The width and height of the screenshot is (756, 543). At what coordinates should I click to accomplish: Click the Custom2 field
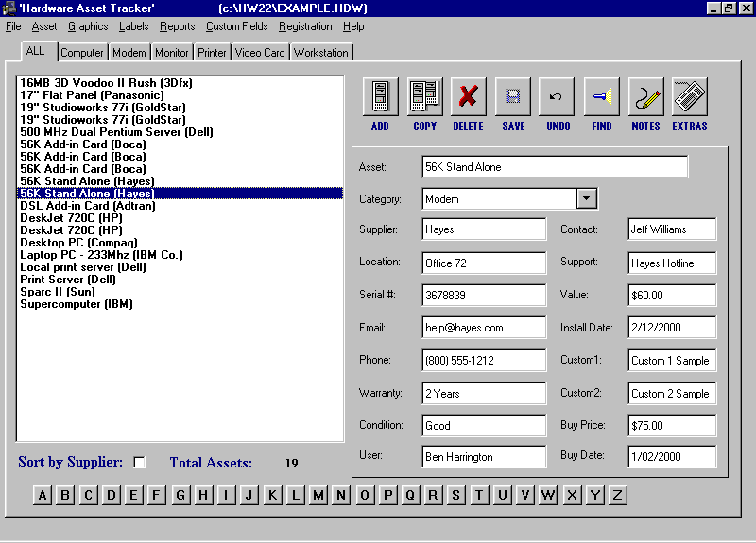tap(672, 393)
